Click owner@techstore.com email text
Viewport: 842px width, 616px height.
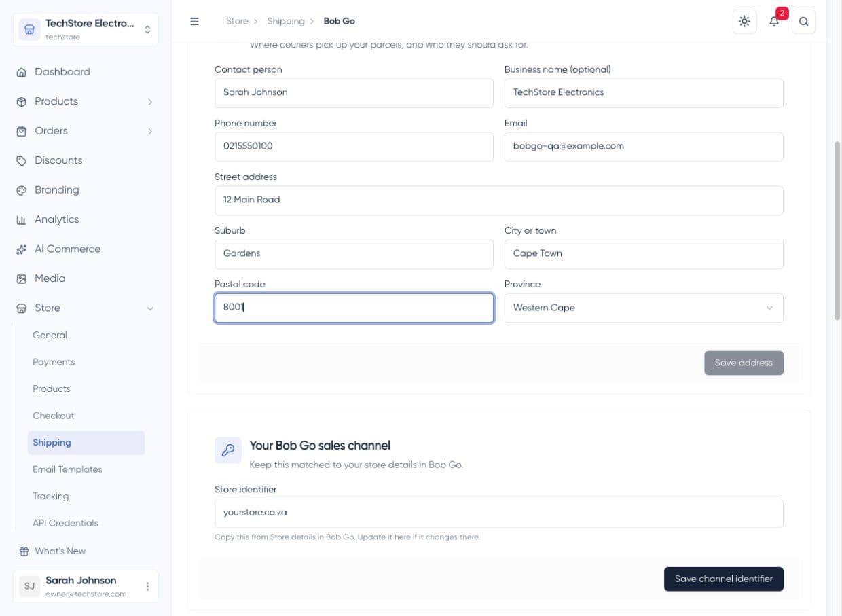86,594
